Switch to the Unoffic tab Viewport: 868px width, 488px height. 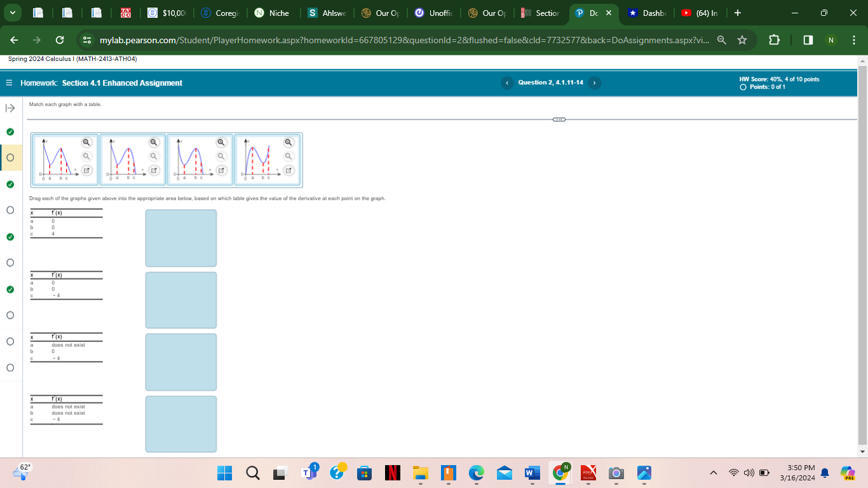[434, 13]
